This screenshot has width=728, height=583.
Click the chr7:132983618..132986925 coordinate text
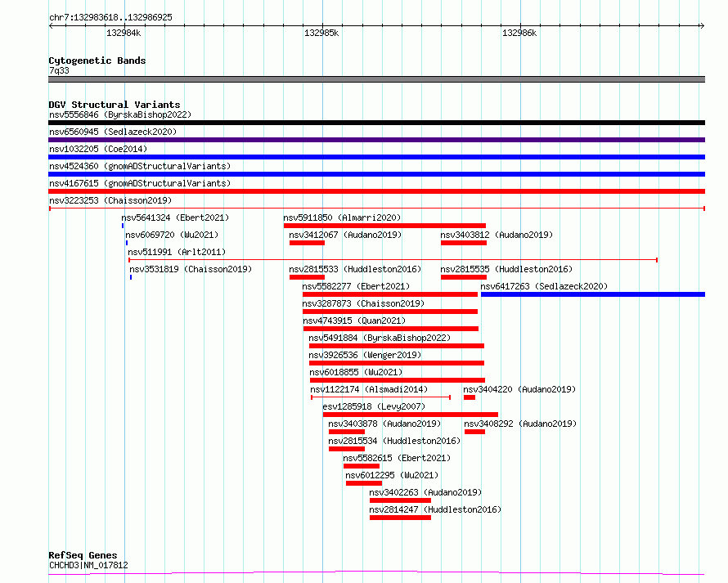pos(110,17)
